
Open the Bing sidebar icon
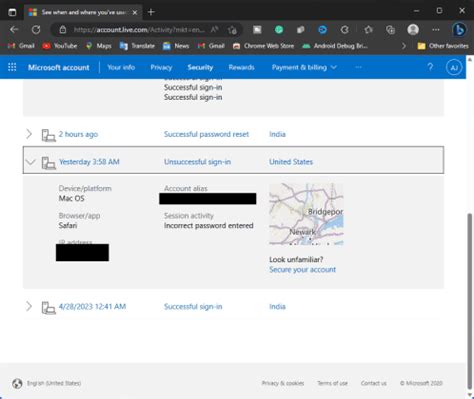[459, 30]
